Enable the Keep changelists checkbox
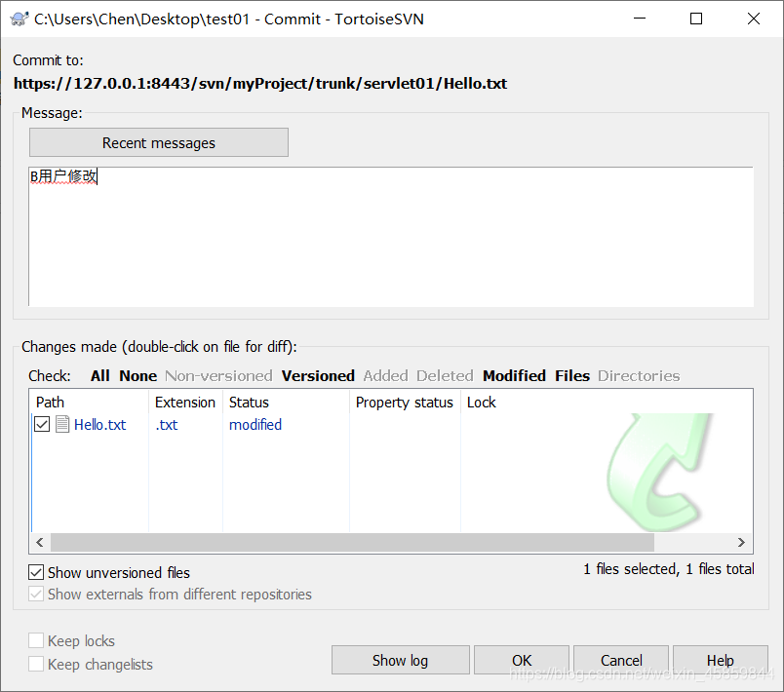 (x=36, y=664)
